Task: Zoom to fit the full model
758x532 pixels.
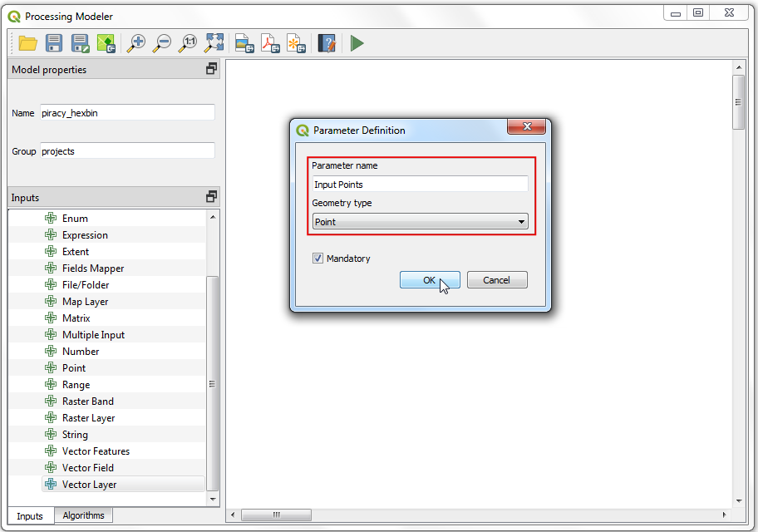Action: (214, 43)
